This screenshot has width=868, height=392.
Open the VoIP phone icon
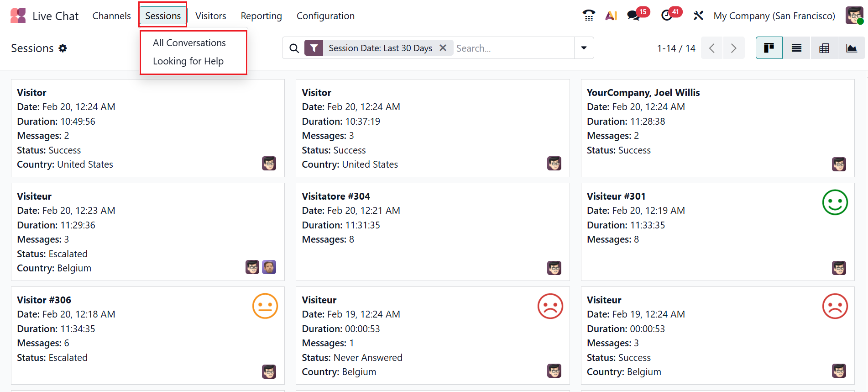point(589,16)
